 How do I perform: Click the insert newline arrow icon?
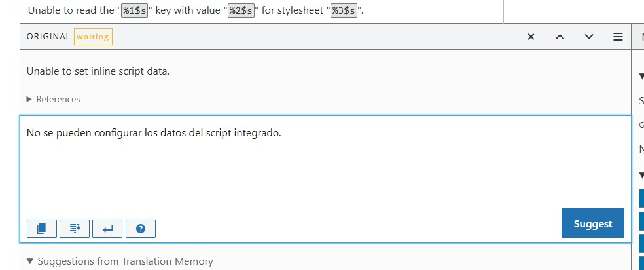click(107, 229)
